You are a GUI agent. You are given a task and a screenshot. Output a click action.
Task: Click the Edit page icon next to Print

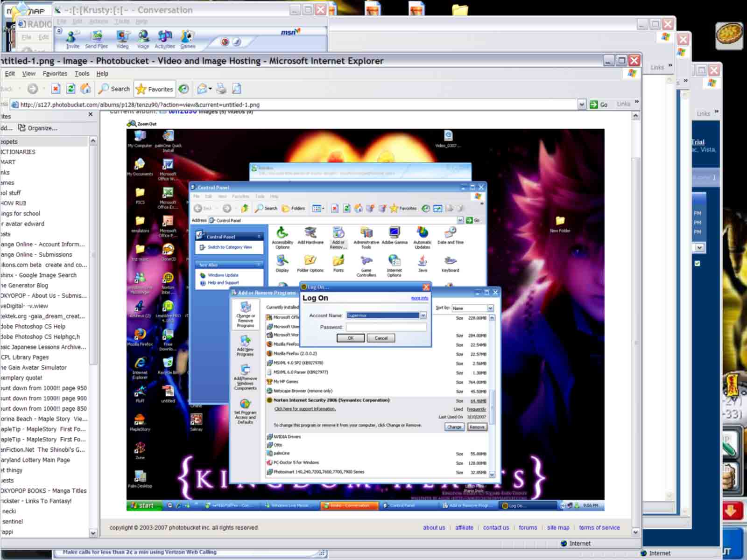click(237, 89)
